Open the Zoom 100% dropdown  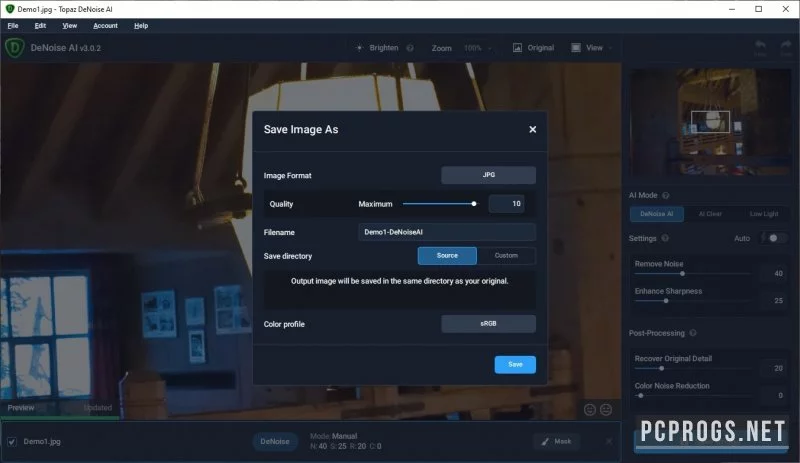[478, 48]
